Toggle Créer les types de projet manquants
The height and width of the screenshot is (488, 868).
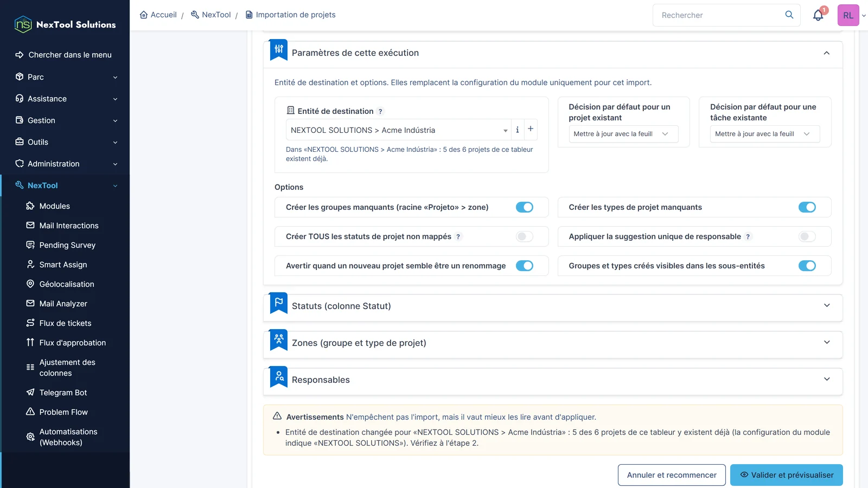[x=807, y=207]
